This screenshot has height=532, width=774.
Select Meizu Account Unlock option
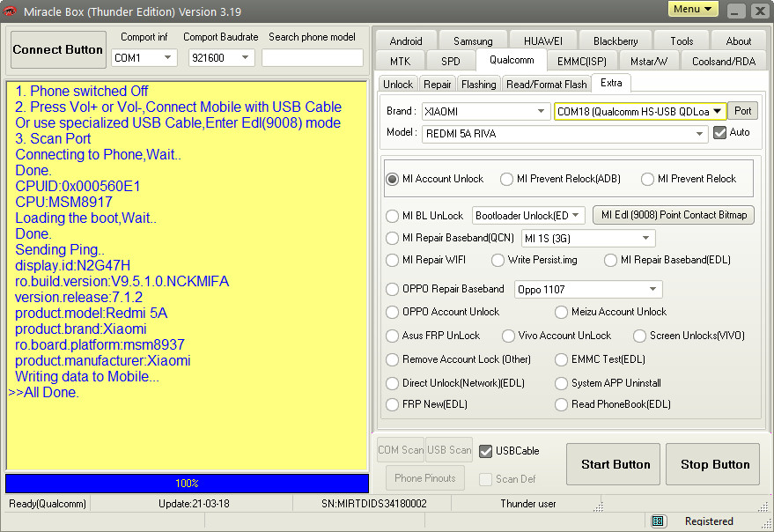tap(610, 312)
